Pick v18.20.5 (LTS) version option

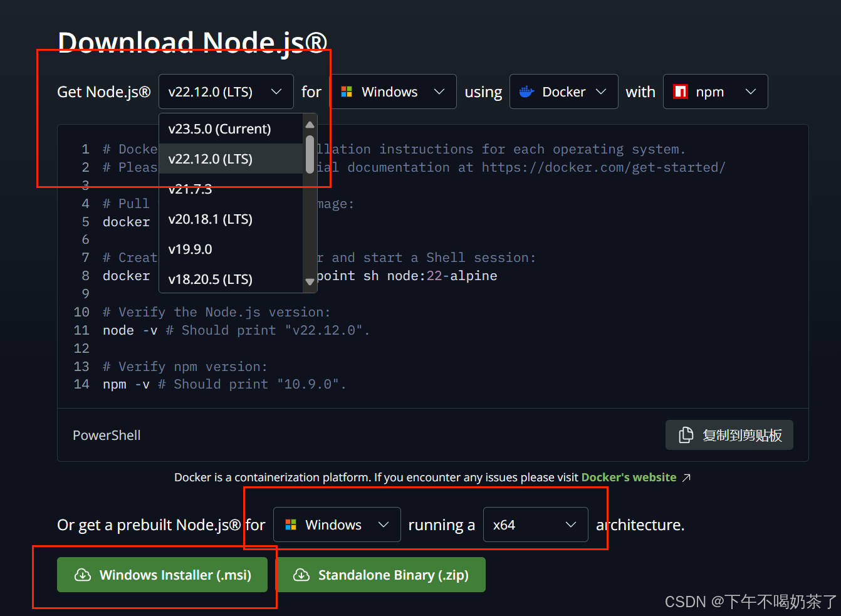pyautogui.click(x=211, y=279)
